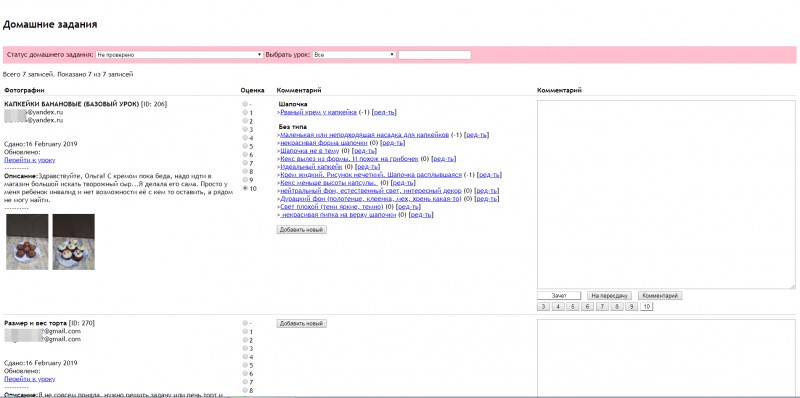800x398 pixels.
Task: Open the lesson selector dropdown 'Все'
Action: (354, 55)
